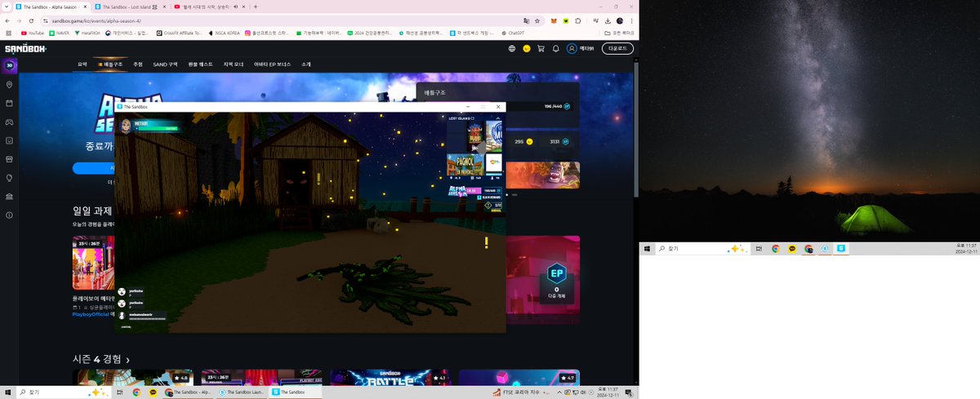The width and height of the screenshot is (980, 399).
Task: Open the language globe icon in header
Action: pos(512,48)
